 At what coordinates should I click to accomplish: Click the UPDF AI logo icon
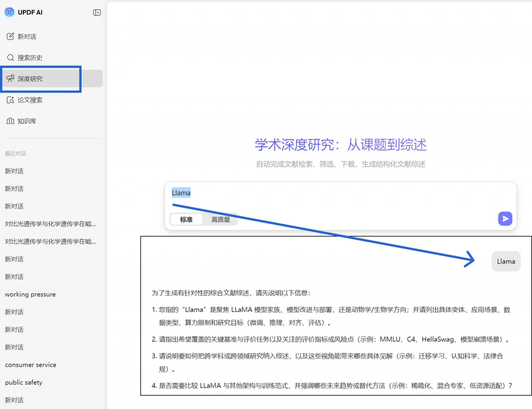pyautogui.click(x=9, y=12)
